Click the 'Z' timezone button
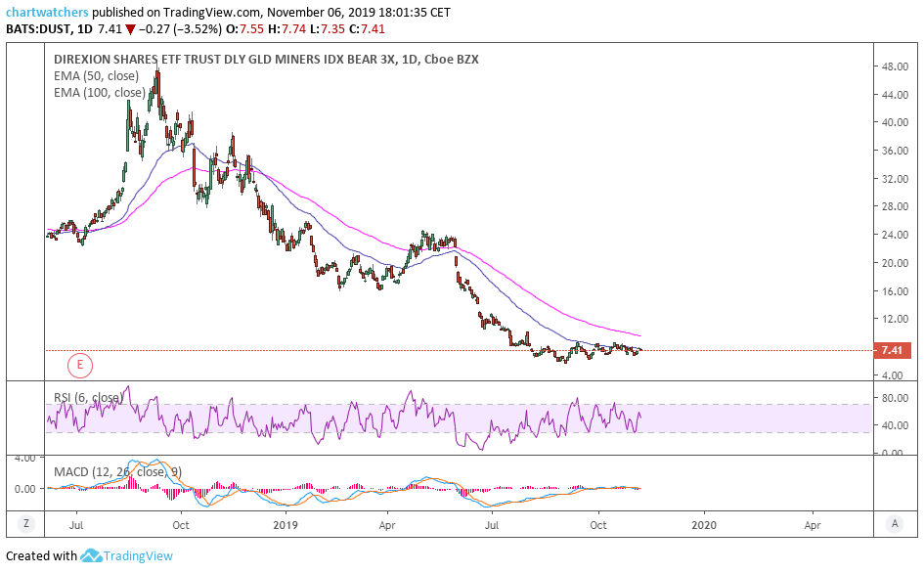 click(26, 523)
